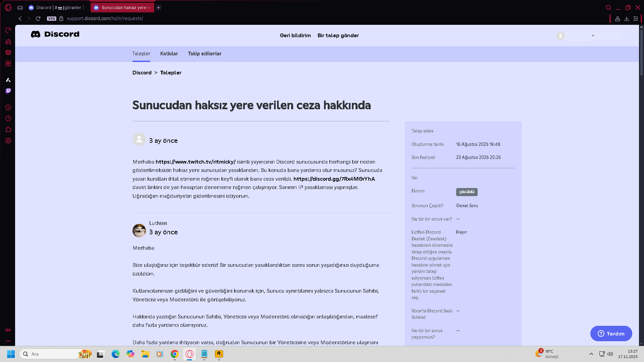Click Discord in the breadcrumb
This screenshot has height=362, width=644.
click(142, 73)
